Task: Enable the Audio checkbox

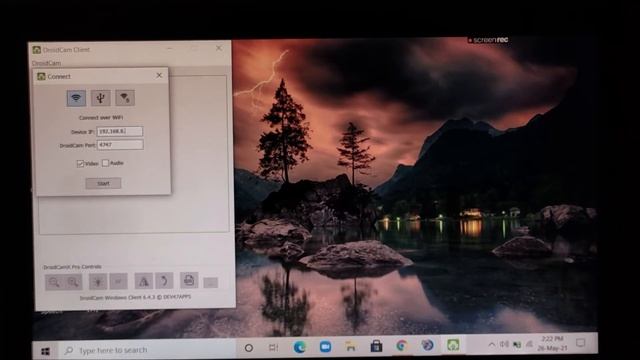Action: click(105, 163)
